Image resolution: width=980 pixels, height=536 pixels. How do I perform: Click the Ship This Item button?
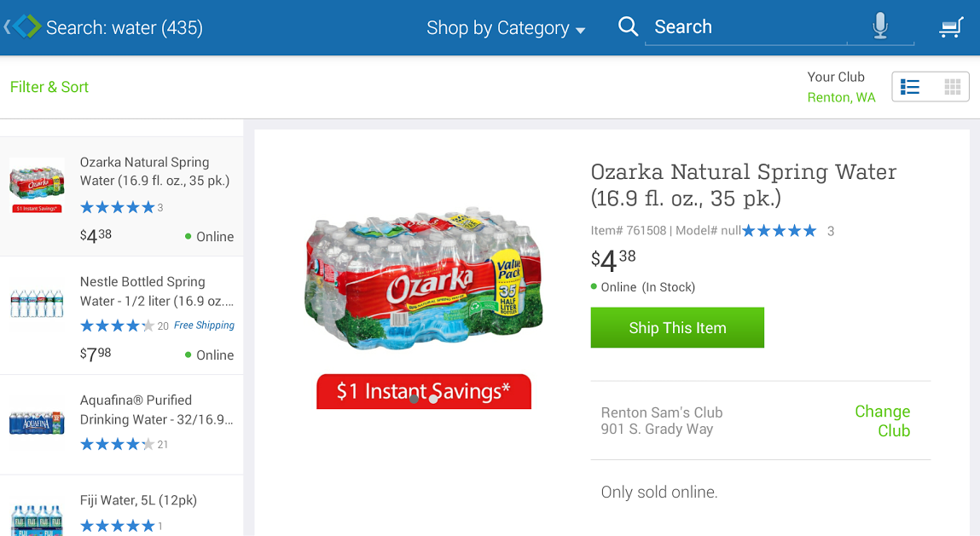click(677, 328)
